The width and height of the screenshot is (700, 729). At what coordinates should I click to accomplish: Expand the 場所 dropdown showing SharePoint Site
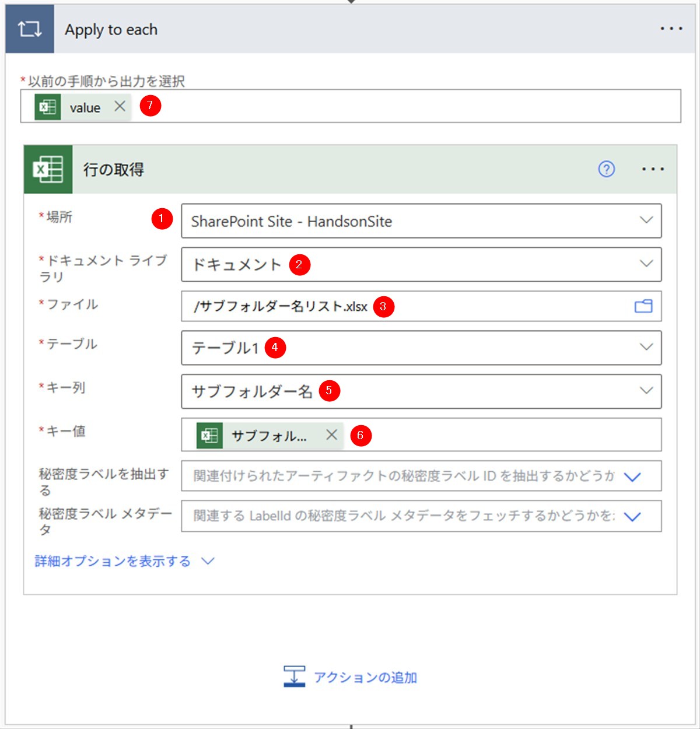(x=646, y=220)
